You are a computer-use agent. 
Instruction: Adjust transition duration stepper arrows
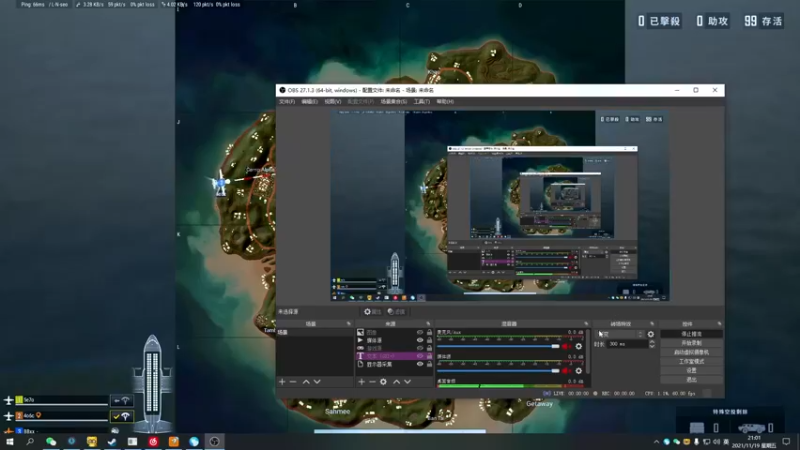click(x=652, y=344)
